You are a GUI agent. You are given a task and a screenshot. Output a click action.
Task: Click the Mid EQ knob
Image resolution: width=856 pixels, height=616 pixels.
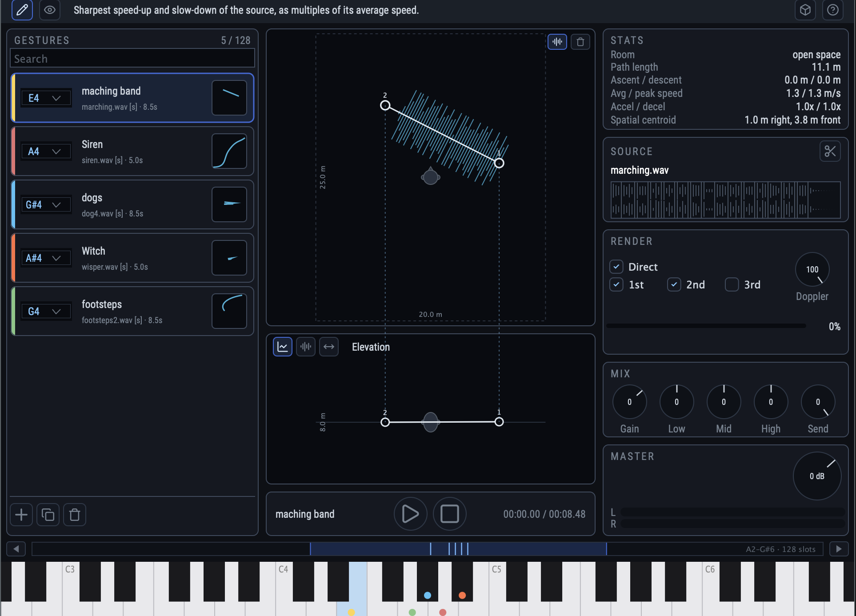point(724,402)
